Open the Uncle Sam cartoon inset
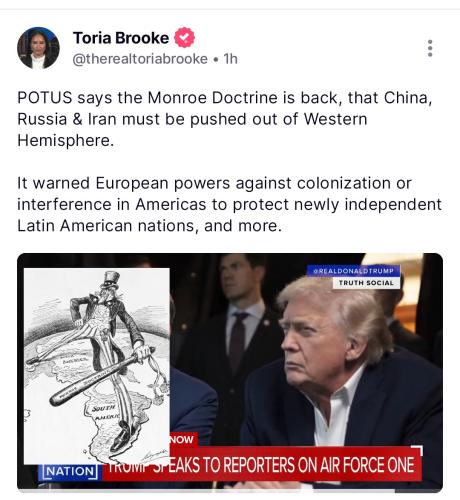This screenshot has height=500, width=460. pyautogui.click(x=97, y=366)
